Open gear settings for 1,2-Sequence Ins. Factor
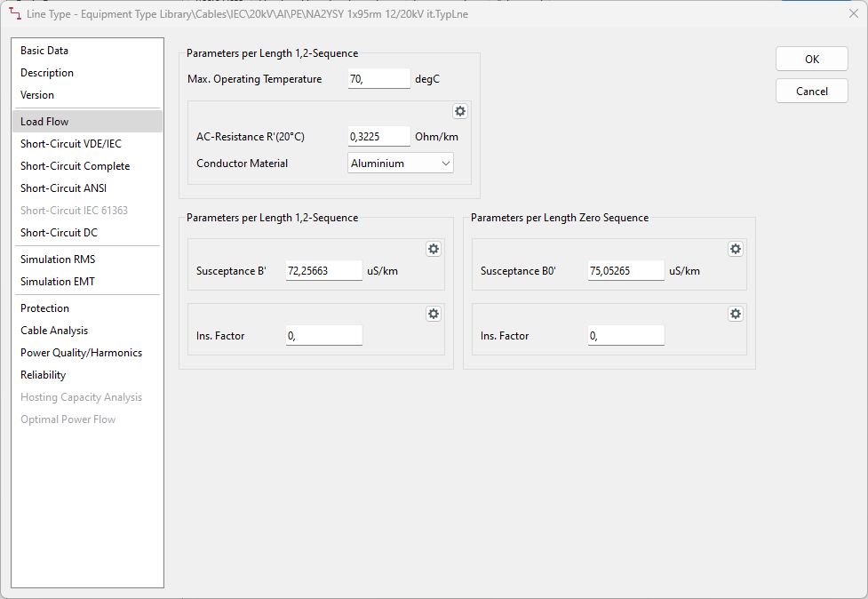The height and width of the screenshot is (599, 868). (434, 314)
